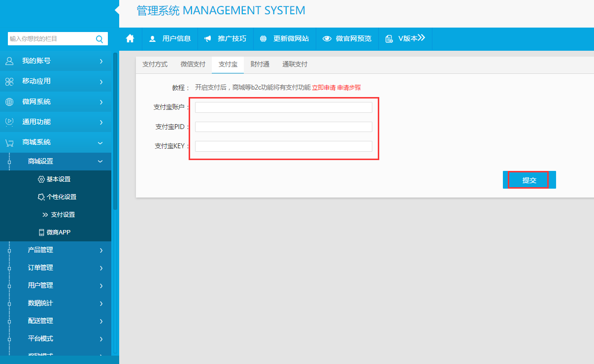Click the eye icon beside 微官网预览
The image size is (594, 364).
327,39
